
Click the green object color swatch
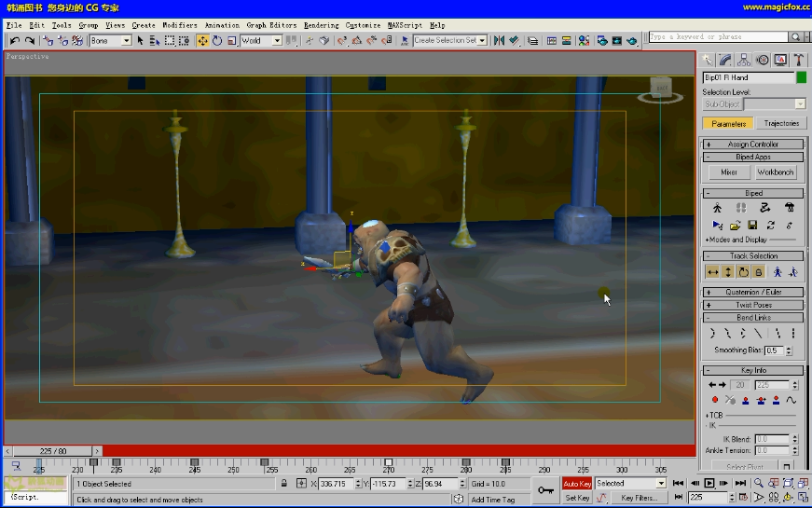pyautogui.click(x=802, y=77)
